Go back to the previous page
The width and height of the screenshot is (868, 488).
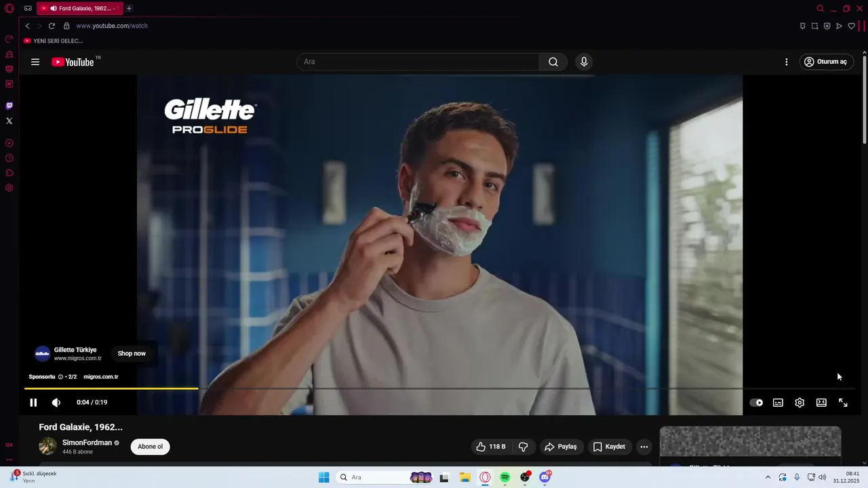pos(28,26)
